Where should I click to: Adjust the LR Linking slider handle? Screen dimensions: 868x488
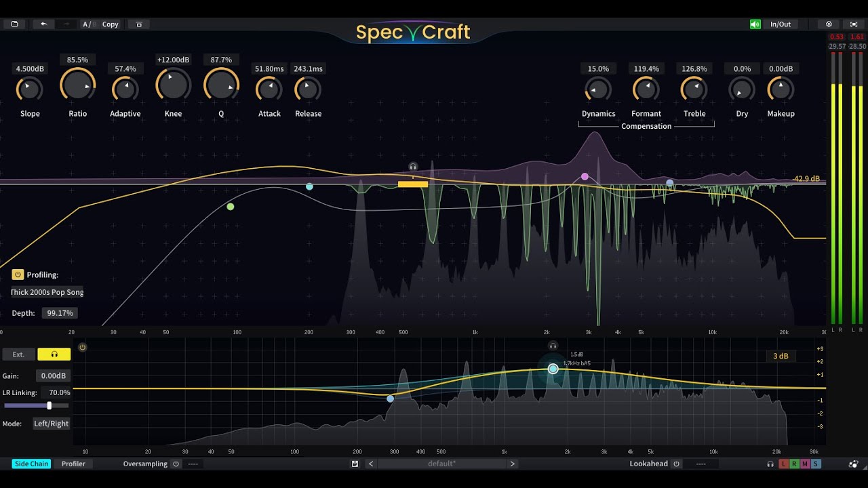pyautogui.click(x=49, y=405)
